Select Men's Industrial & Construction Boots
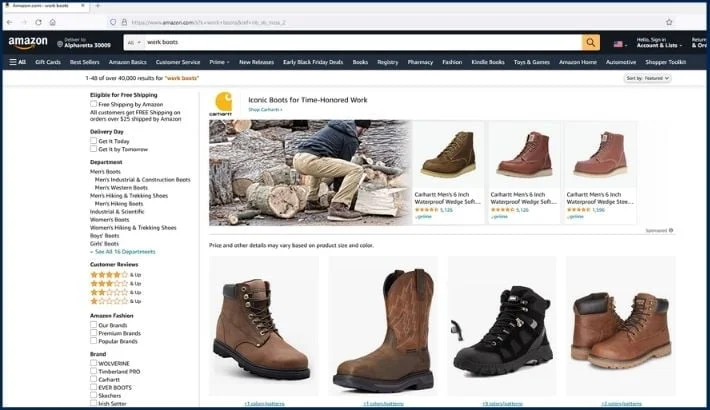Screen dimensions: 710x410 [x=143, y=180]
